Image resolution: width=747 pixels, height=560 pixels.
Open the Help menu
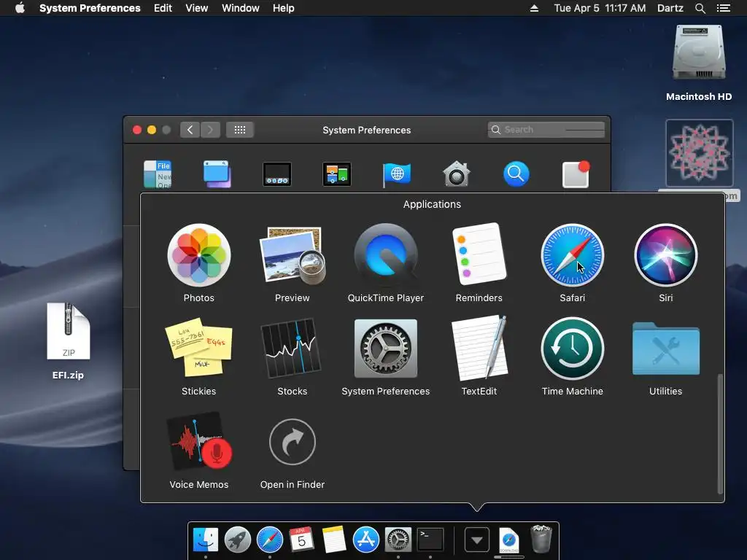point(284,8)
